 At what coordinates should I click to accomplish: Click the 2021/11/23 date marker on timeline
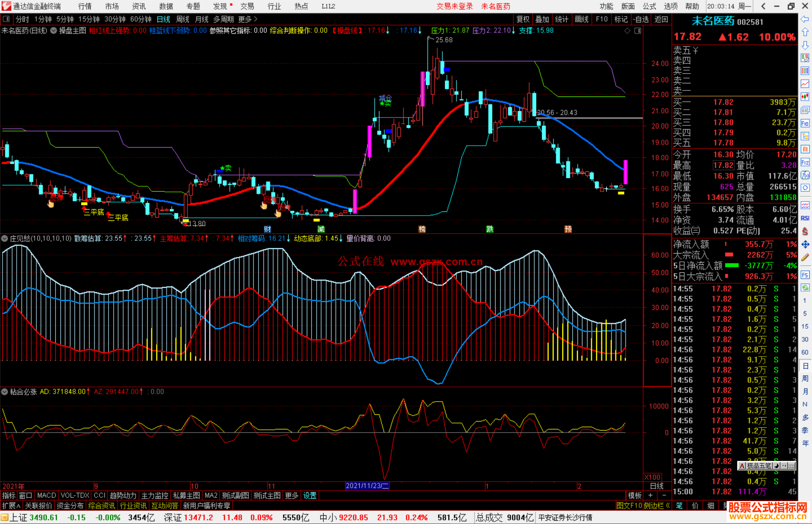pos(367,486)
